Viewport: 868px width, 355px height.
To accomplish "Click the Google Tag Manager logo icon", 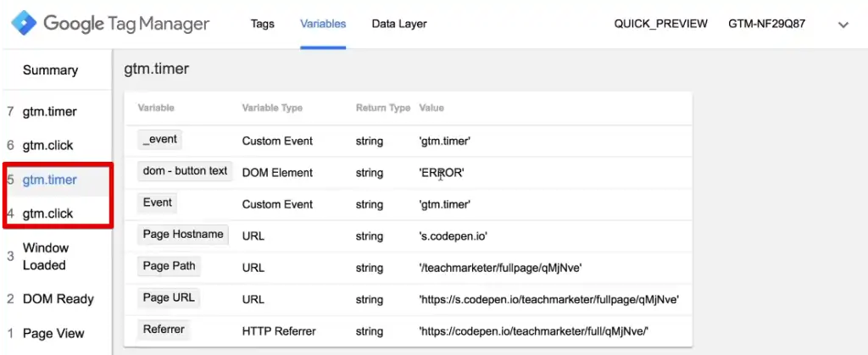I will point(24,24).
